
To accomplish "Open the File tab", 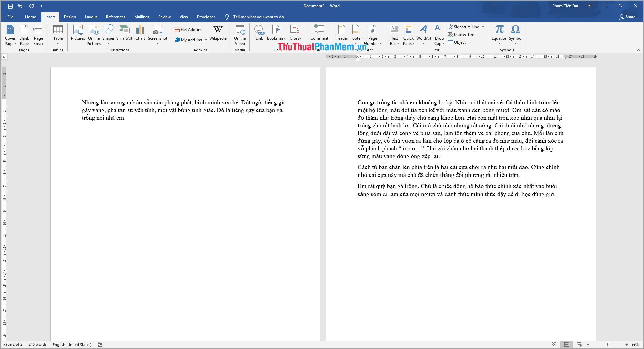I will tap(10, 17).
